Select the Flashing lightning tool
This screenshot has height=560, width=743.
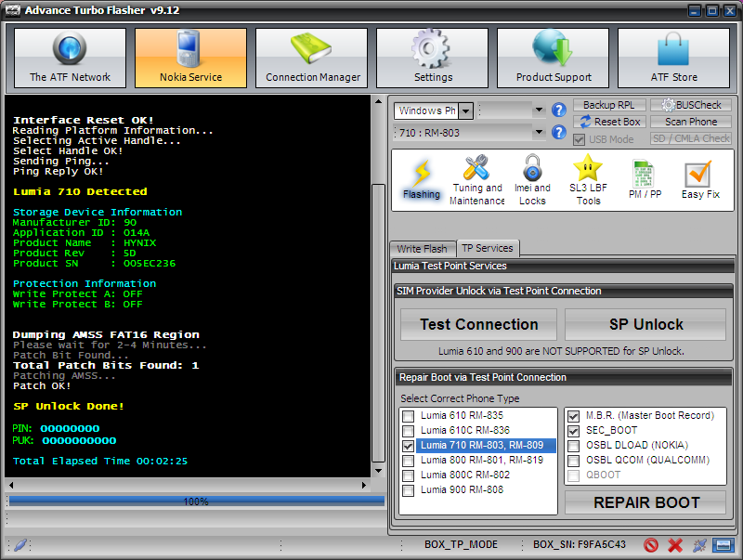click(x=422, y=180)
